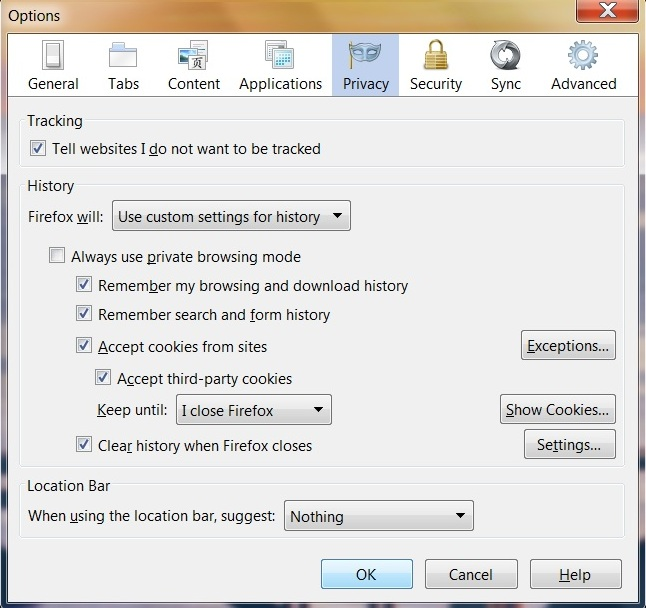Open the Content panel icon

[193, 55]
